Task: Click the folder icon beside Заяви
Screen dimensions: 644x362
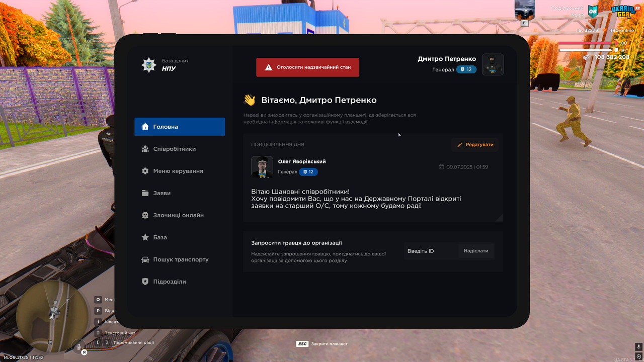Action: [145, 193]
